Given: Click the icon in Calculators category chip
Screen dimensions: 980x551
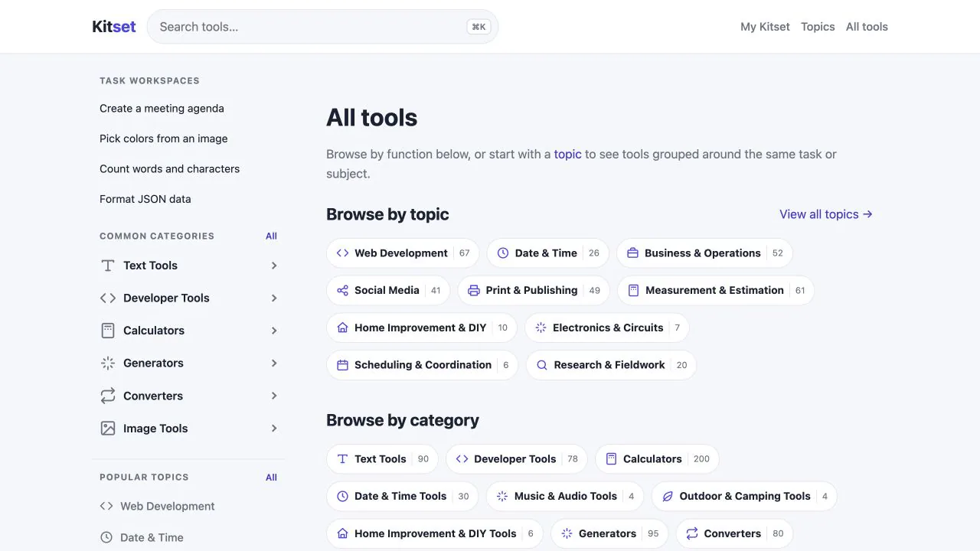Looking at the screenshot, I should pos(611,459).
